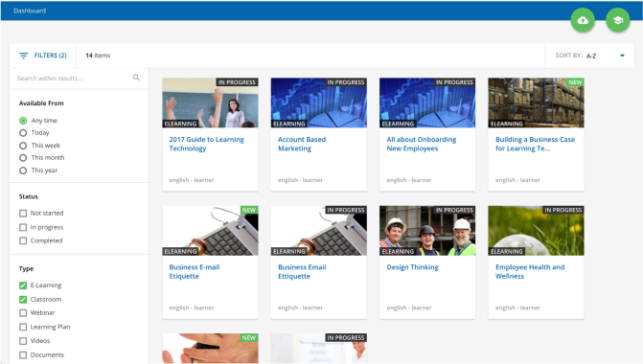
Task: Click the Building a Business Case warehouse thumbnail
Action: (536, 102)
